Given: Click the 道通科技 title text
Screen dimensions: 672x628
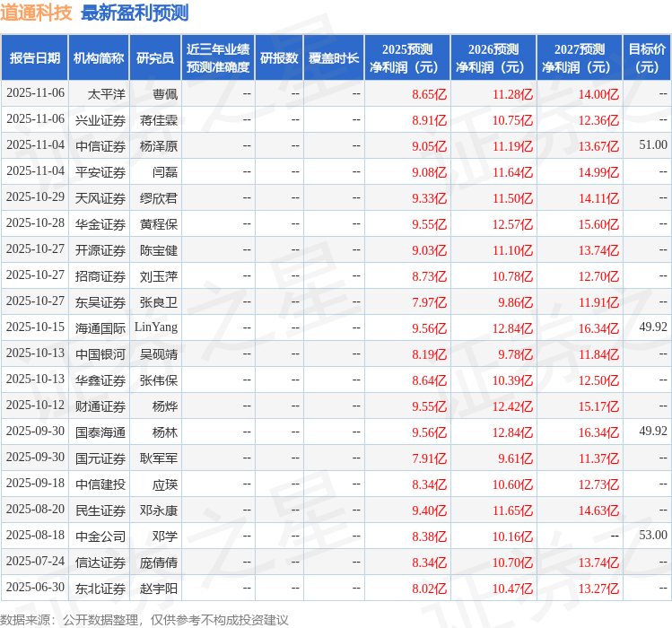Looking at the screenshot, I should [x=36, y=13].
